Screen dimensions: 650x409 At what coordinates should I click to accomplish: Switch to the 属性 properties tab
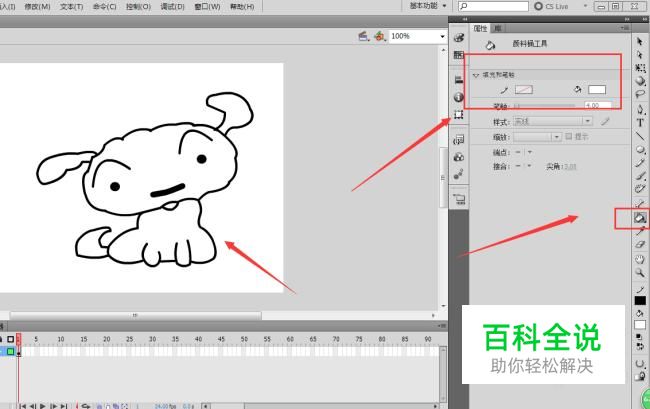(x=480, y=28)
